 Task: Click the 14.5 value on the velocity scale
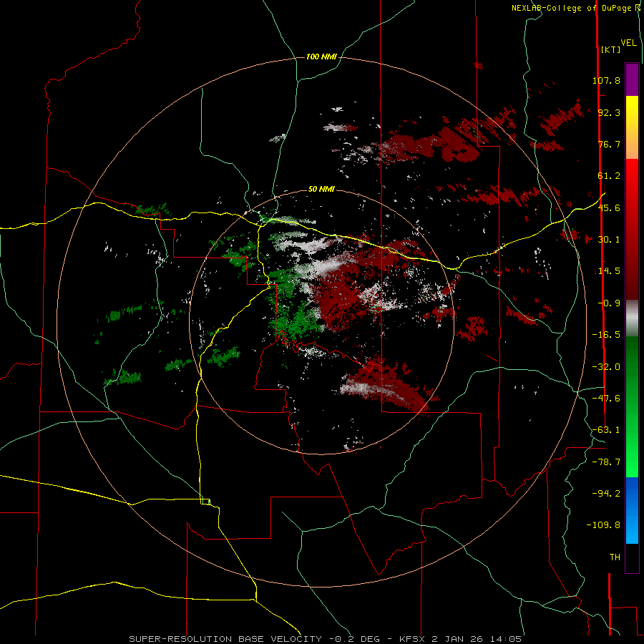coord(609,271)
